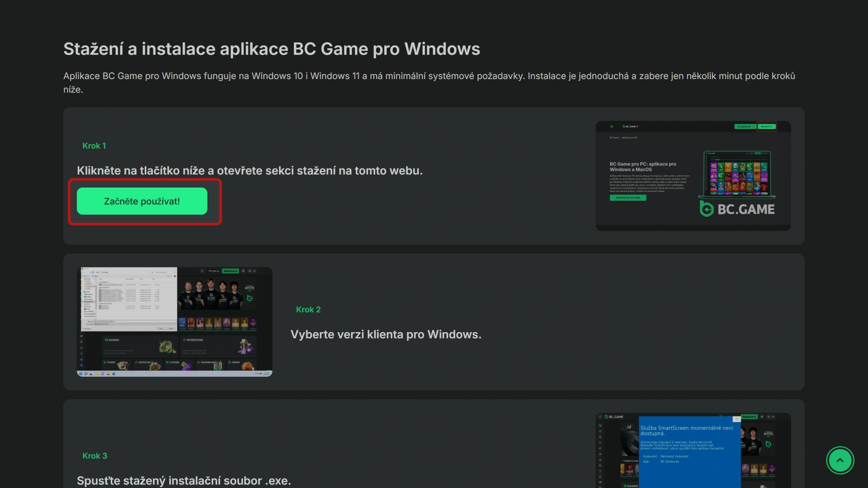Click the text Spusťte stažený instalační soubor .exe.
This screenshot has width=868, height=488.
pos(184,481)
